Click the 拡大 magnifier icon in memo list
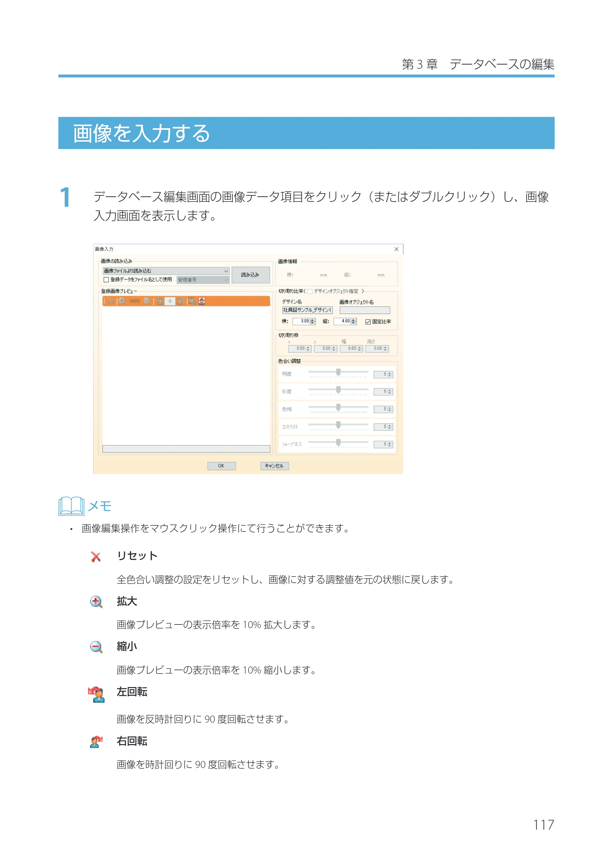Image resolution: width=613 pixels, height=868 pixels. point(96,602)
